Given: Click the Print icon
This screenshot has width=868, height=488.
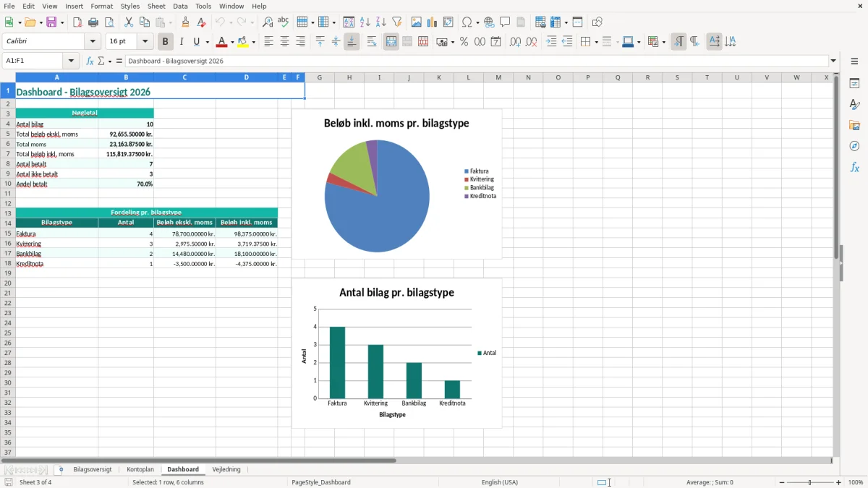Looking at the screenshot, I should click(93, 22).
